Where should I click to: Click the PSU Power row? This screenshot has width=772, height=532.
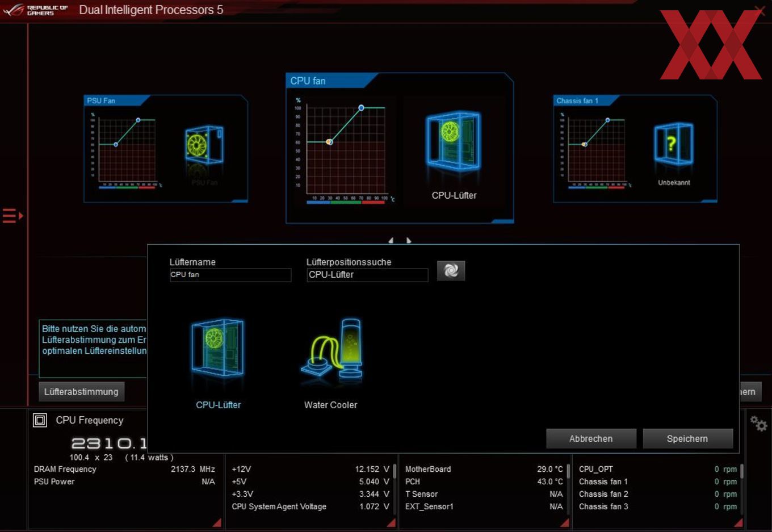pyautogui.click(x=124, y=481)
